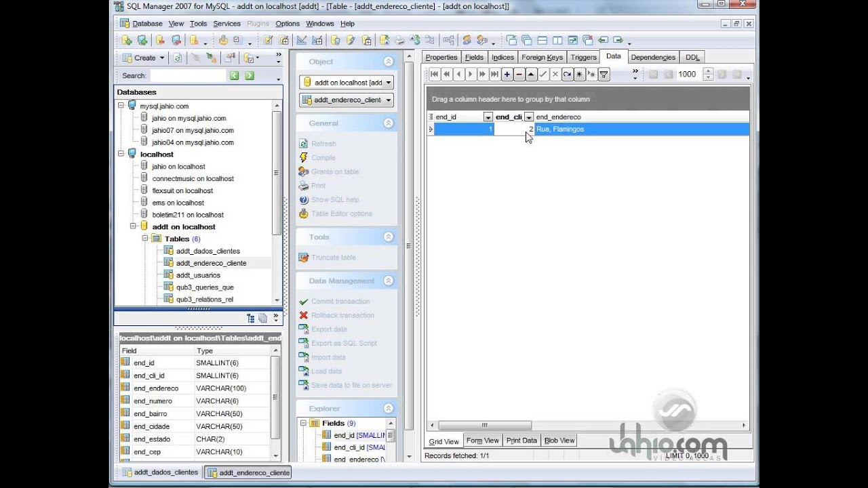Open the end_id column filter dropdown
The width and height of the screenshot is (868, 488).
click(x=488, y=117)
